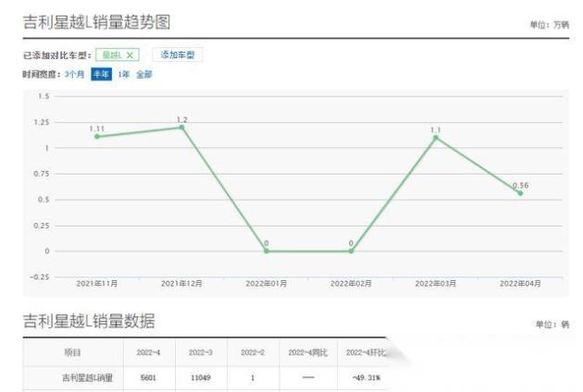
Task: Select the 半年 time range
Action: coord(102,74)
